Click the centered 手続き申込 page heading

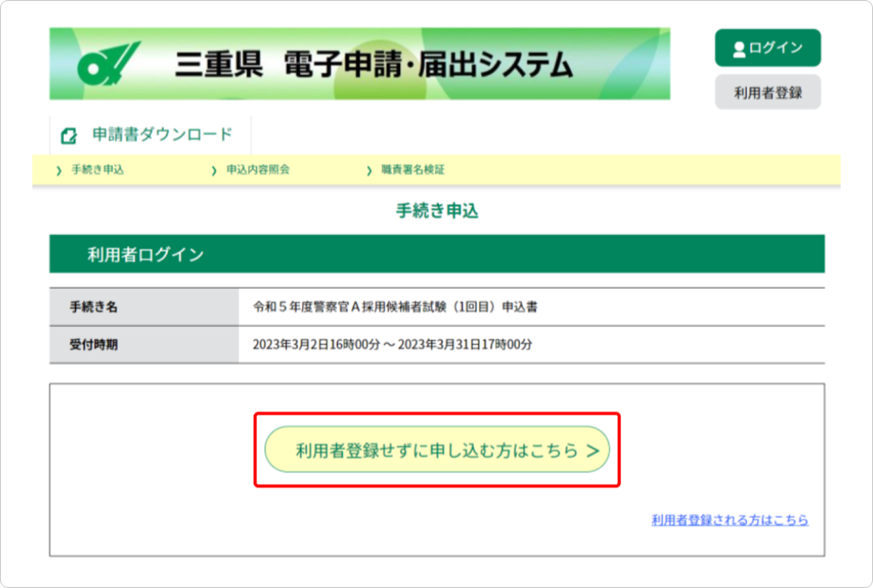coord(436,212)
